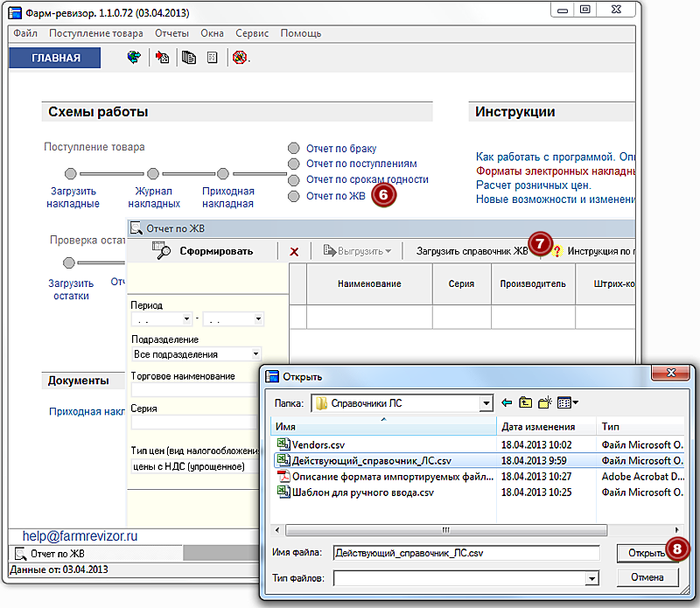Image resolution: width=700 pixels, height=608 pixels.
Task: Click the globe icon in main toolbar
Action: [134, 57]
